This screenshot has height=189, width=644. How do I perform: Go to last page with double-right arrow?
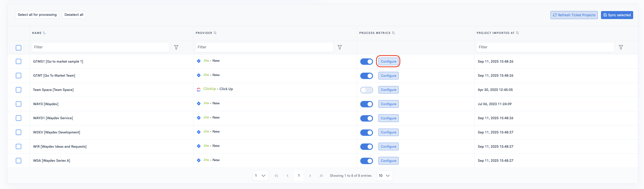click(321, 176)
